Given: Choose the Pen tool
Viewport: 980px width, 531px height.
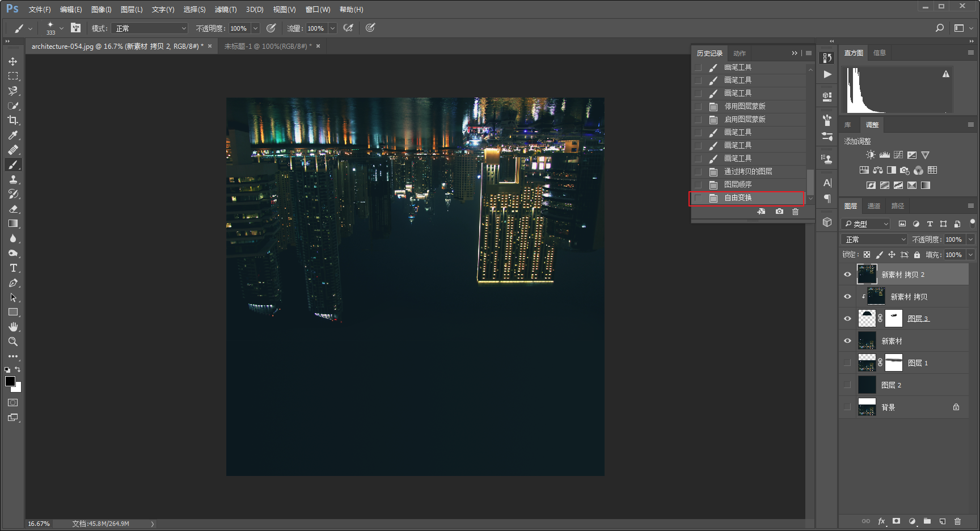Looking at the screenshot, I should (13, 283).
